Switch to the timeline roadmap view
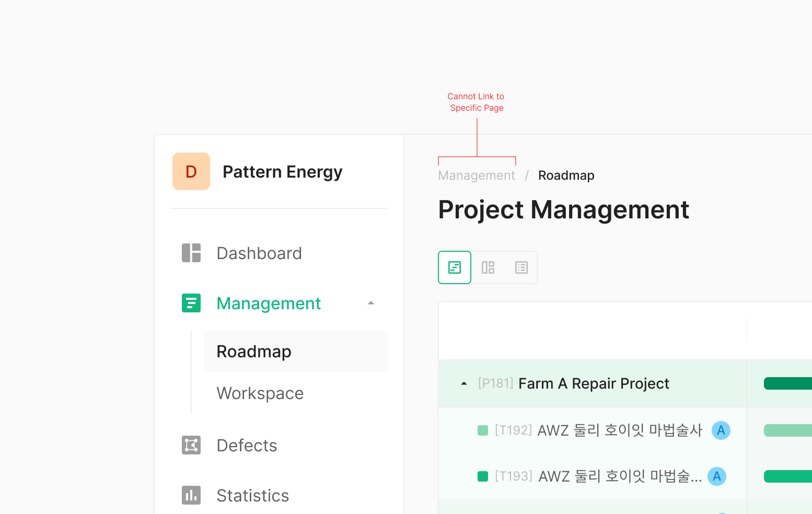This screenshot has height=514, width=812. point(455,267)
